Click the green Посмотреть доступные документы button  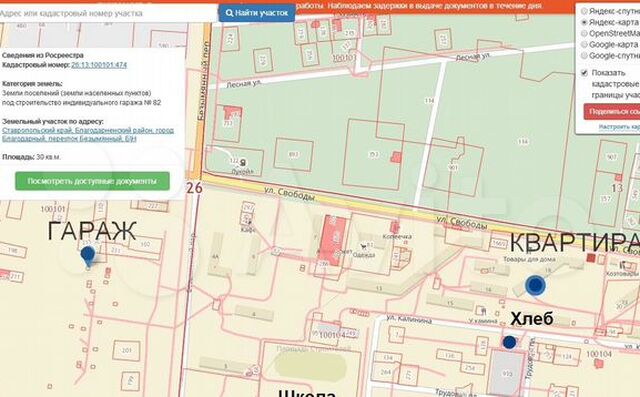click(92, 181)
